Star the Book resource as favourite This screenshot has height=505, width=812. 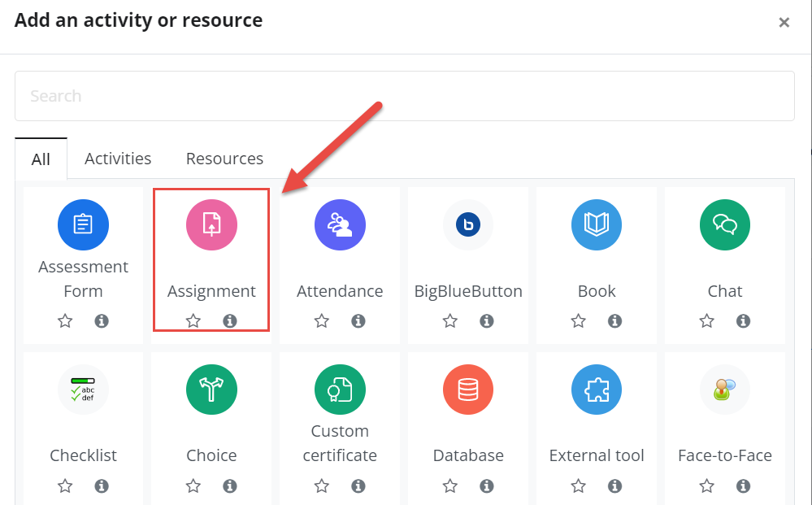[x=579, y=321]
